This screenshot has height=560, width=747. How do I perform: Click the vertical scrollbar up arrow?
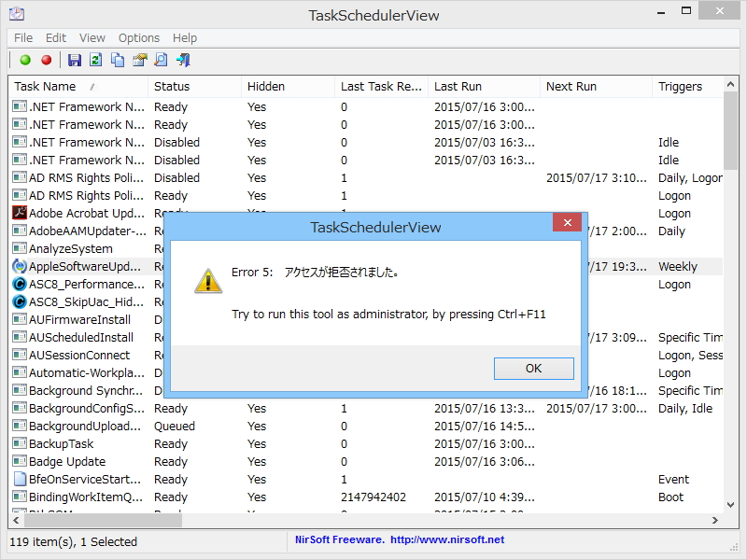coord(730,84)
